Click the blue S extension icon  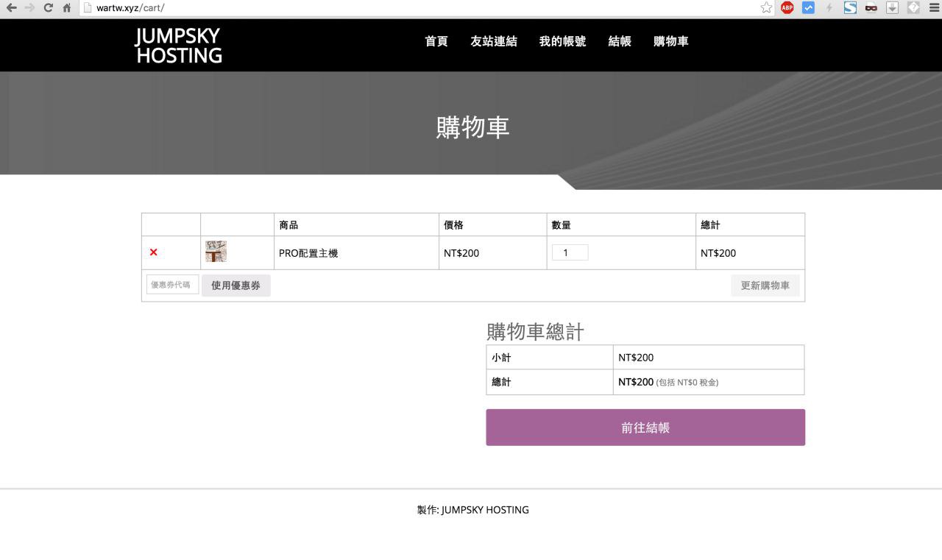click(850, 8)
